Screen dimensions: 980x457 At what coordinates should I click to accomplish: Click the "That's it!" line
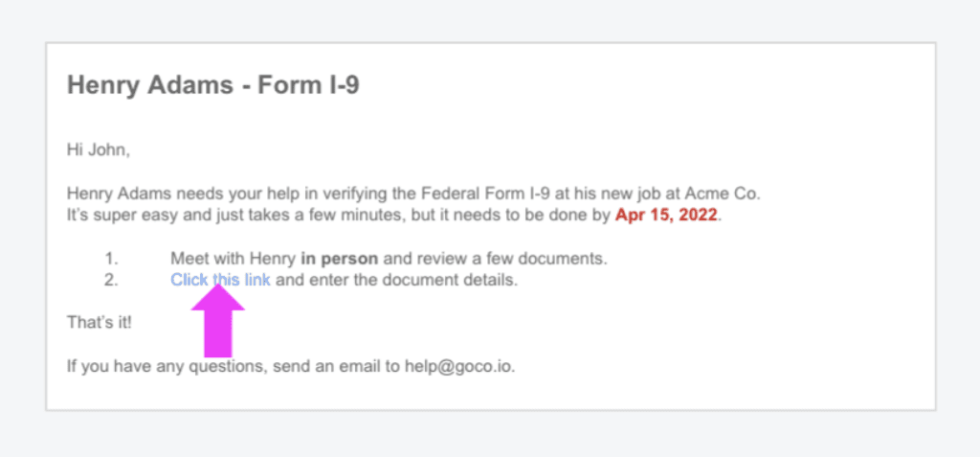tap(99, 322)
